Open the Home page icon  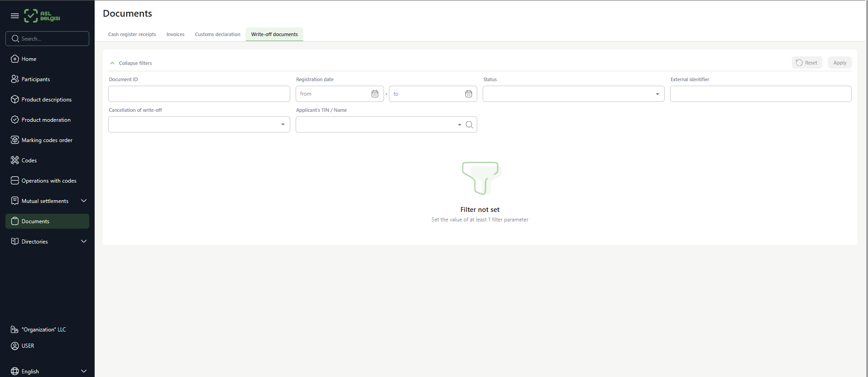click(x=15, y=59)
